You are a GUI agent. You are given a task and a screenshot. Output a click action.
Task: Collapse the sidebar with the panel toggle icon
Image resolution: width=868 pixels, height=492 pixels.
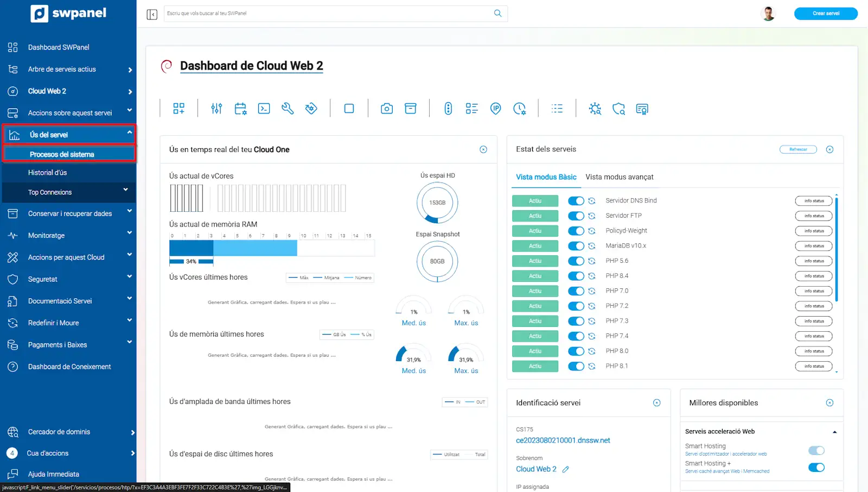(x=152, y=14)
